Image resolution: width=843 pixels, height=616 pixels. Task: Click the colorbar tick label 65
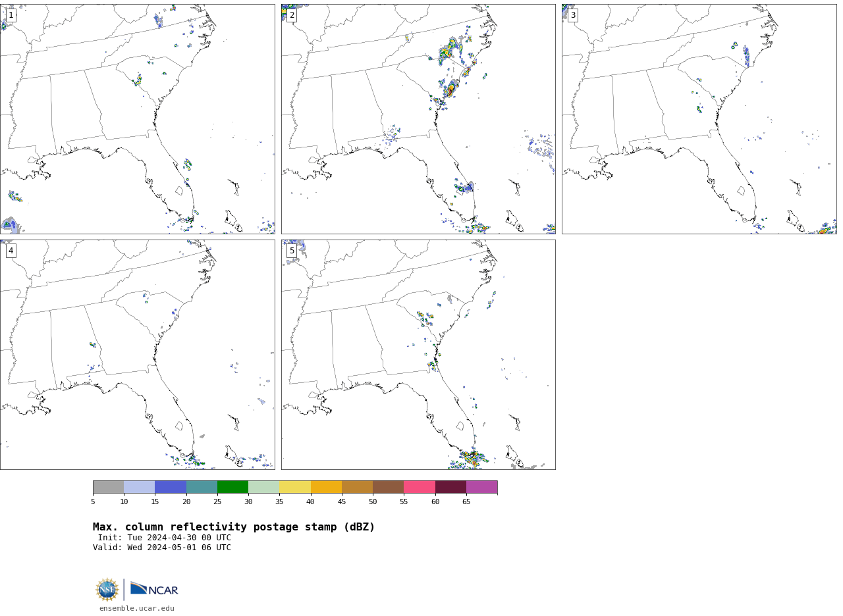[x=466, y=502]
